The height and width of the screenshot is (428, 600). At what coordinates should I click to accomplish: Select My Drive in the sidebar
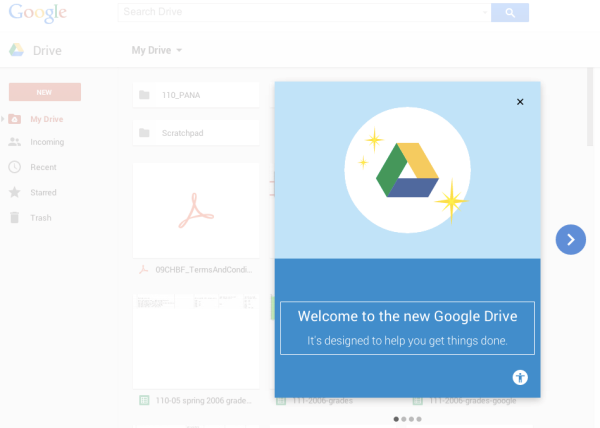coord(47,119)
